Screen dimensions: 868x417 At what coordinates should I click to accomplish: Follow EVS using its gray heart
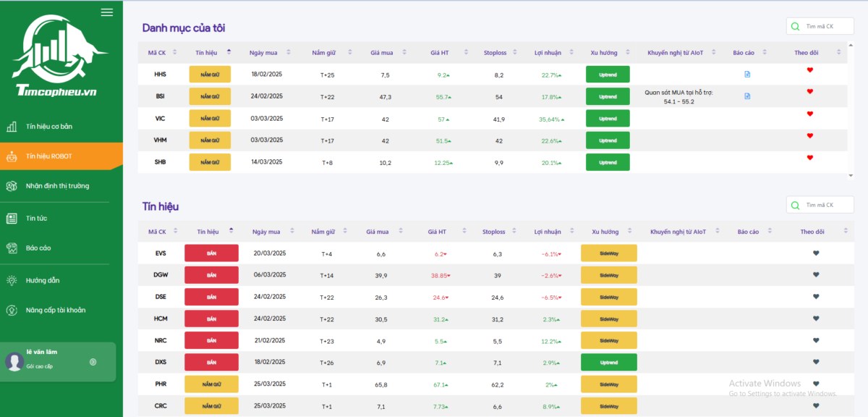click(x=816, y=253)
